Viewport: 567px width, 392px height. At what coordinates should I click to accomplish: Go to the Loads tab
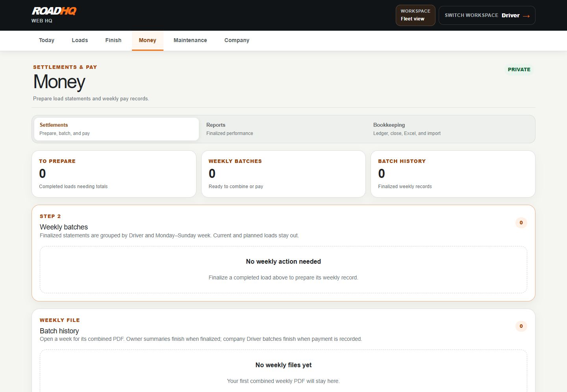(x=80, y=40)
